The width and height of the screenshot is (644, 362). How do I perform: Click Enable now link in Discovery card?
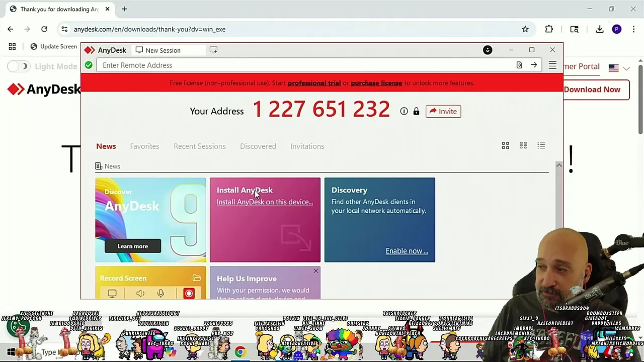coord(407,251)
